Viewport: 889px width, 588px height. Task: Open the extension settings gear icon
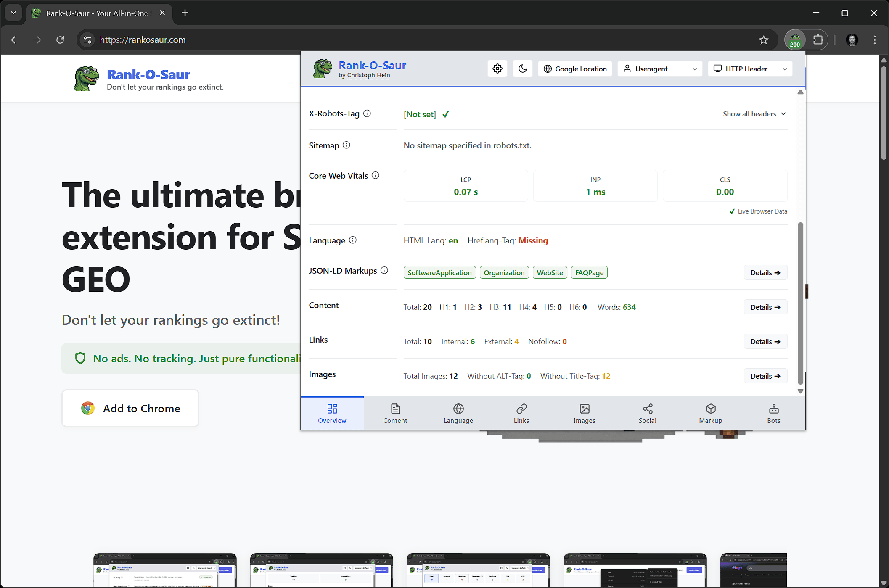pyautogui.click(x=497, y=69)
